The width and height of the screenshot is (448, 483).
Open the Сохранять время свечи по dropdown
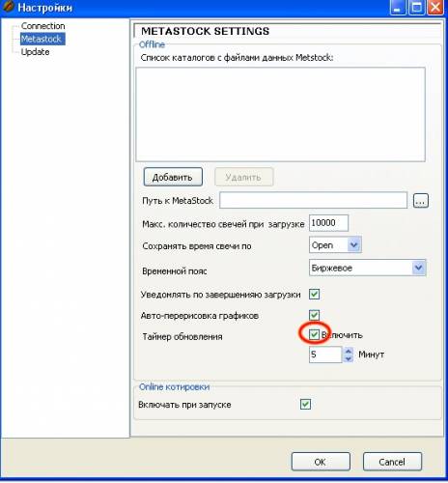point(335,245)
